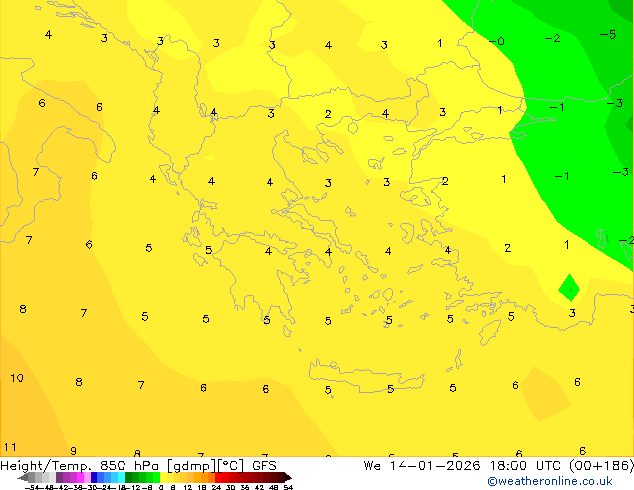Viewport: 634px width, 490px height.
Task: Click the '(00+186)' forecast hour text
Action: tap(601, 465)
